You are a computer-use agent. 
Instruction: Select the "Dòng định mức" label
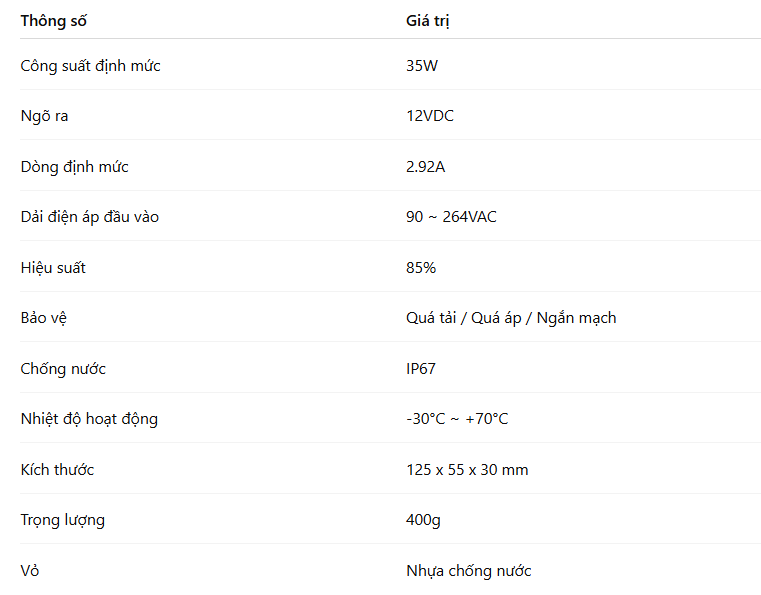coord(74,167)
